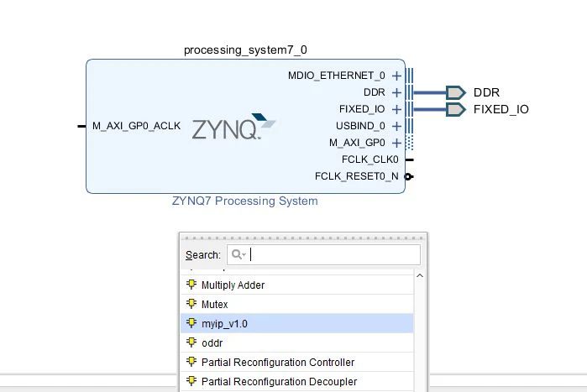Select oddr in IP list
The image size is (587, 392).
tap(297, 343)
